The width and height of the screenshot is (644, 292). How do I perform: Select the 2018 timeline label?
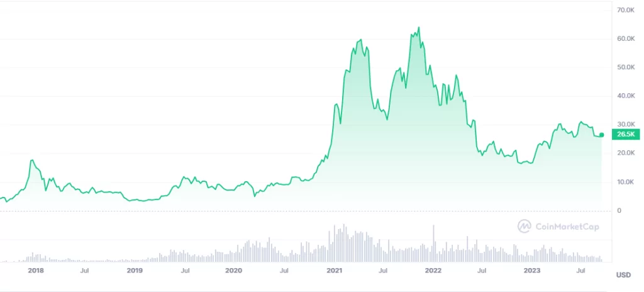pyautogui.click(x=36, y=271)
